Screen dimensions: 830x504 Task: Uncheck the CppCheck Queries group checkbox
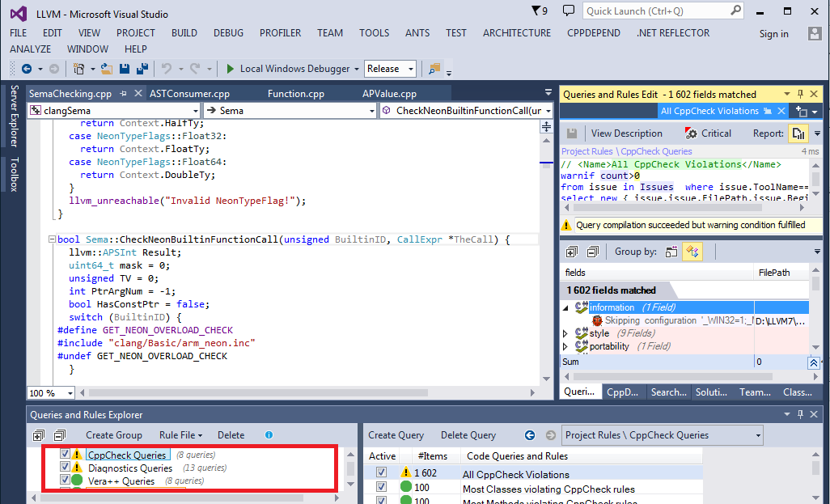coord(65,454)
